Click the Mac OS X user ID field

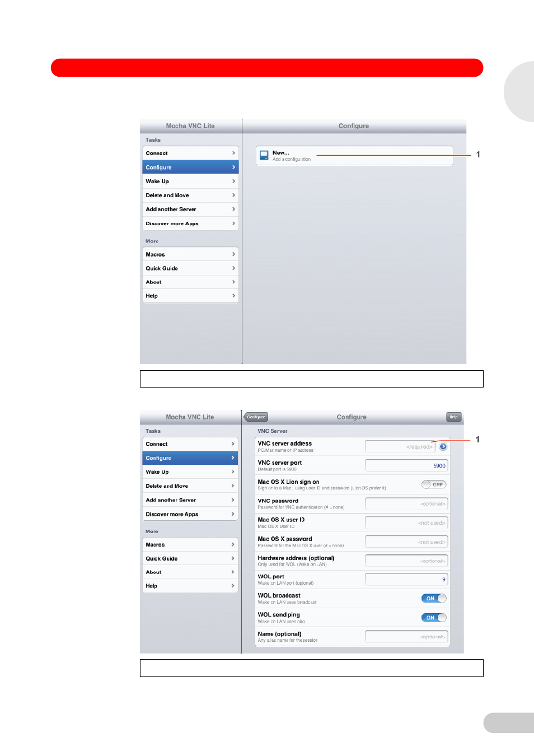click(x=406, y=522)
